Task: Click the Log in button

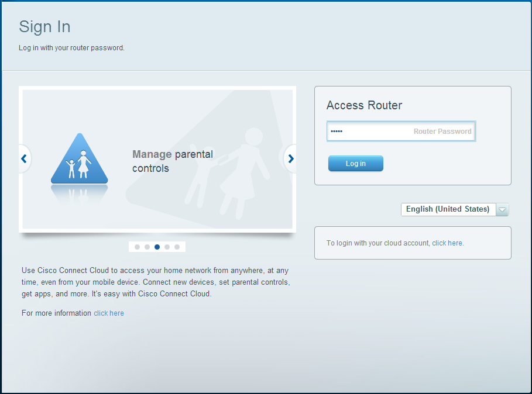Action: 356,163
